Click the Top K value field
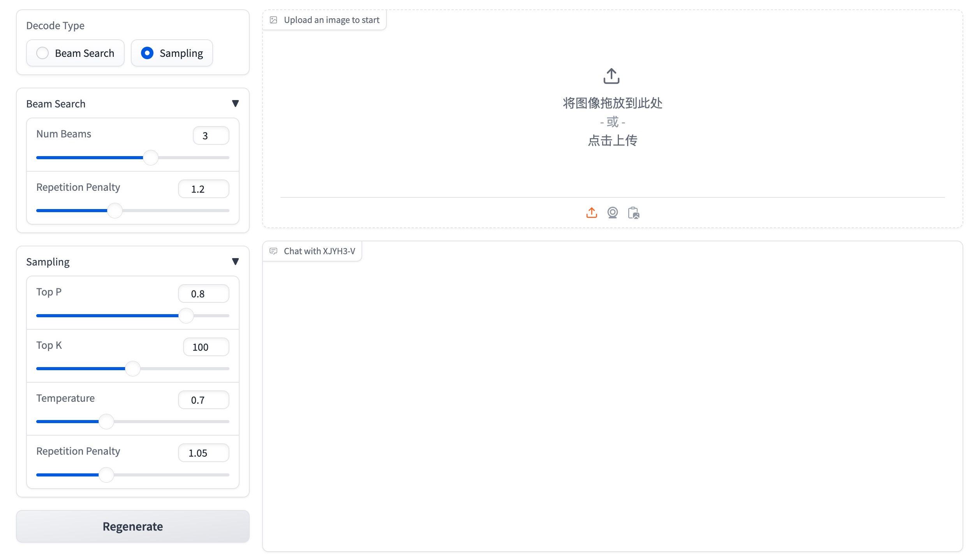 [206, 346]
